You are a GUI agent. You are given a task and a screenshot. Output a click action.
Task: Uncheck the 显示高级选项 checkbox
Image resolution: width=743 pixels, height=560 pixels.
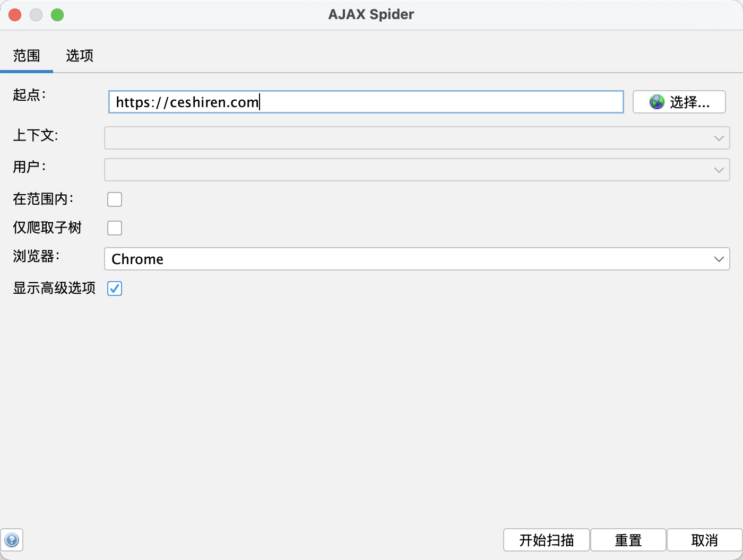pyautogui.click(x=115, y=288)
